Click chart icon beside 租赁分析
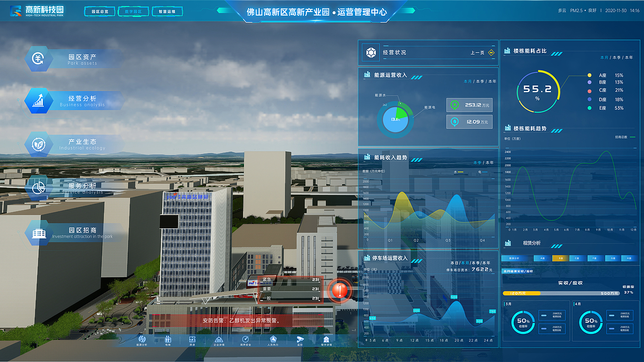644x362 pixels. [x=507, y=243]
